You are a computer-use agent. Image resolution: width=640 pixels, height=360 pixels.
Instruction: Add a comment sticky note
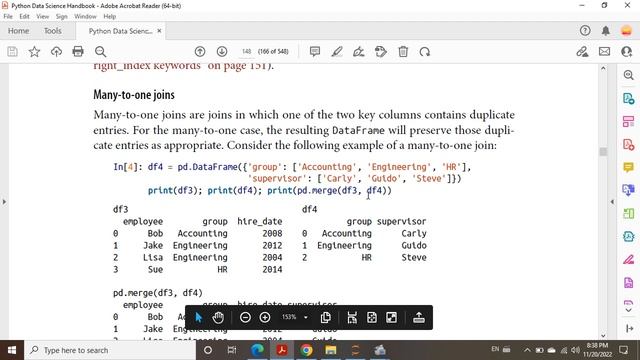[315, 51]
